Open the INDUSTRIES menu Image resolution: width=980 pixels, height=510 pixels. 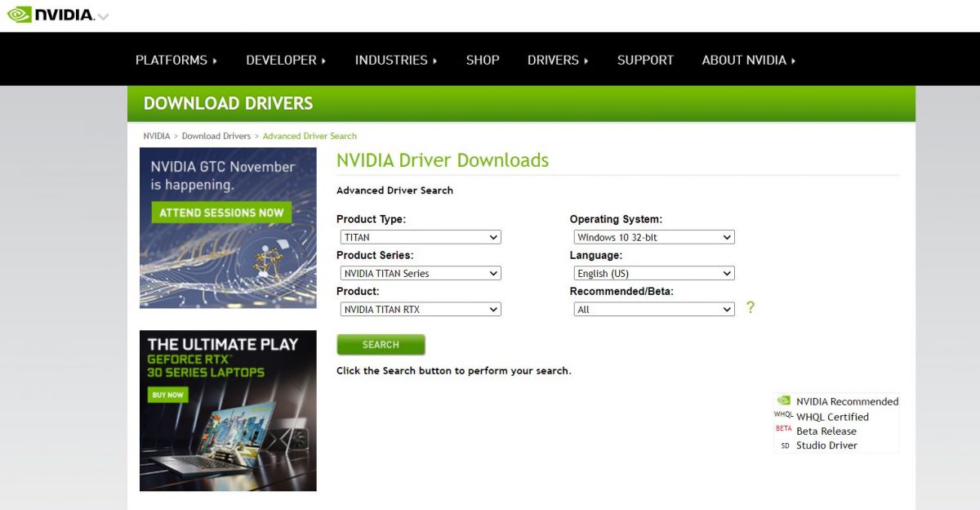pos(396,60)
